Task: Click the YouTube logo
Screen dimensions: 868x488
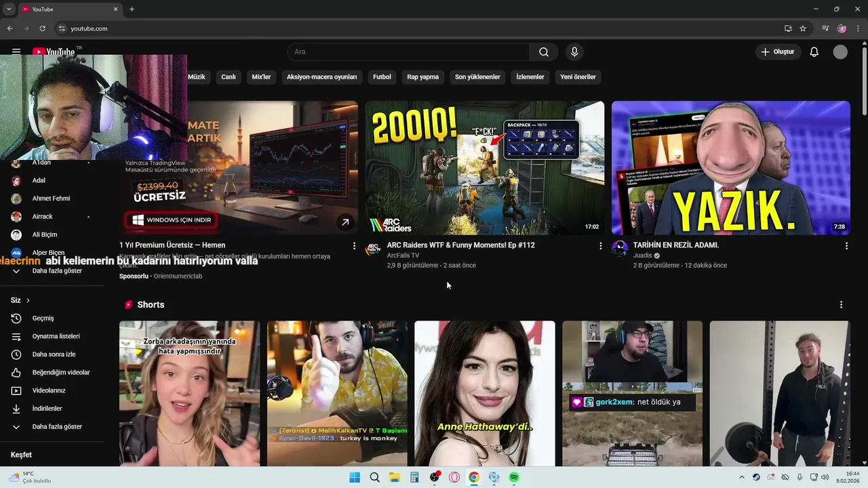Action: tap(54, 52)
